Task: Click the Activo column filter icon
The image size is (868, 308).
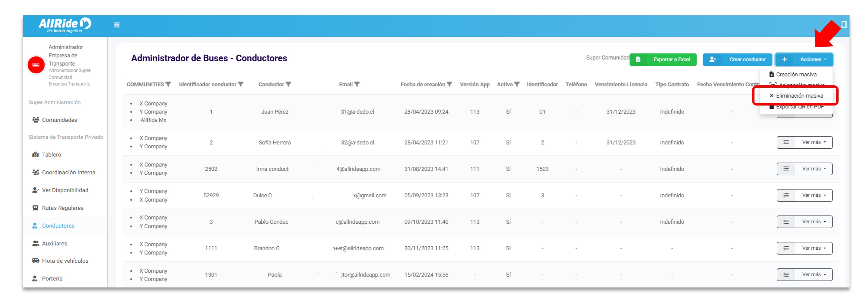Action: (x=517, y=84)
